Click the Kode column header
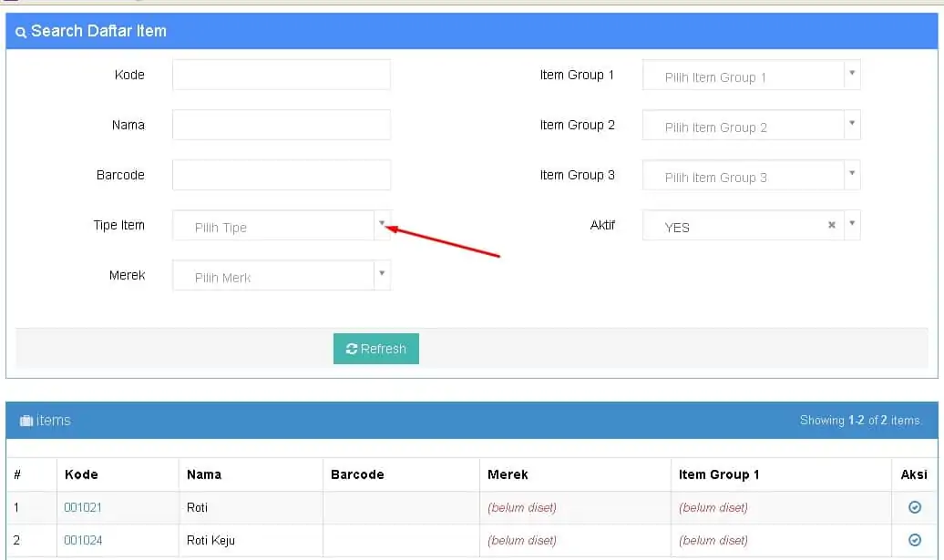 click(81, 474)
